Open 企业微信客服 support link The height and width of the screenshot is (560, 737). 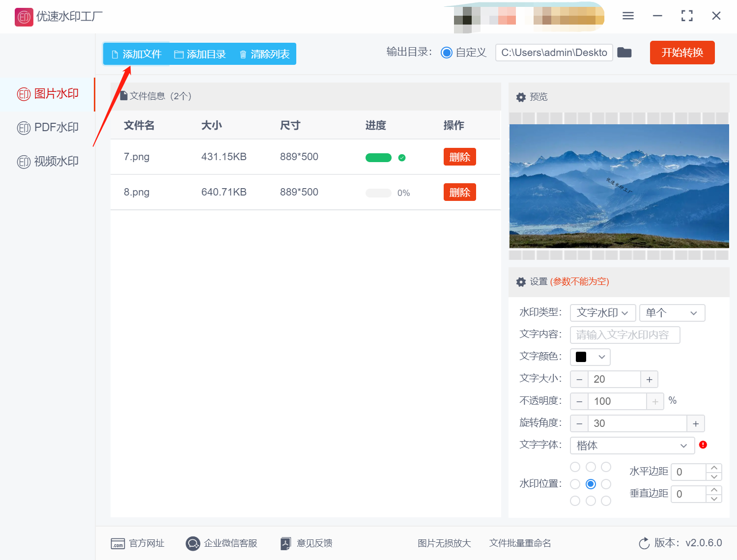[x=222, y=543]
